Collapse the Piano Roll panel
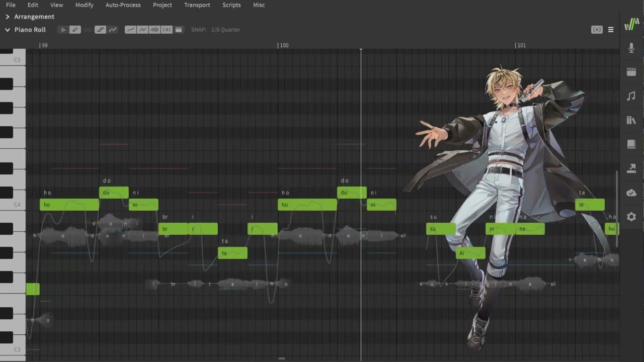 pos(8,30)
